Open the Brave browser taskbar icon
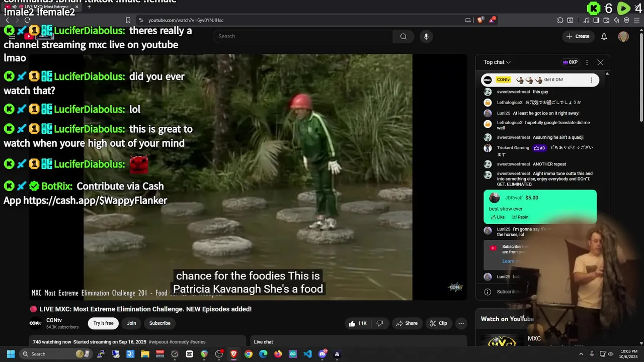This screenshot has height=362, width=644. (x=233, y=354)
